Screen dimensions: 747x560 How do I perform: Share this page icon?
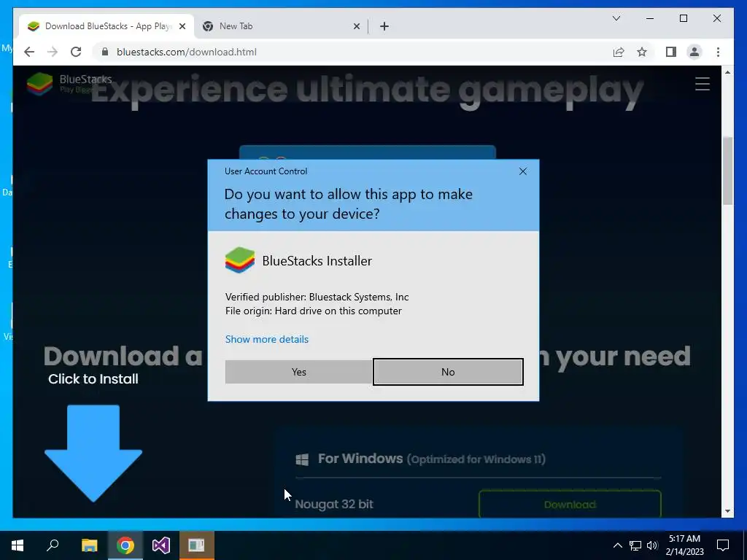[x=619, y=52]
